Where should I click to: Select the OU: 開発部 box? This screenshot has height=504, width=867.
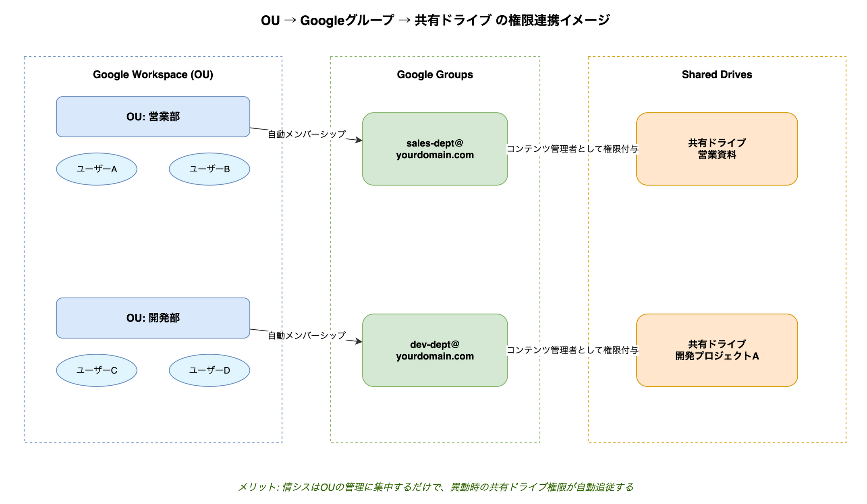[153, 318]
